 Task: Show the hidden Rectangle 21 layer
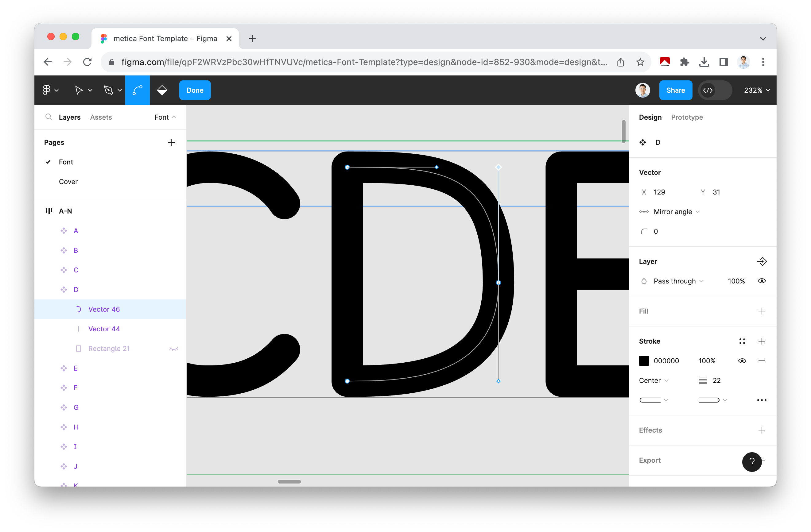(174, 349)
